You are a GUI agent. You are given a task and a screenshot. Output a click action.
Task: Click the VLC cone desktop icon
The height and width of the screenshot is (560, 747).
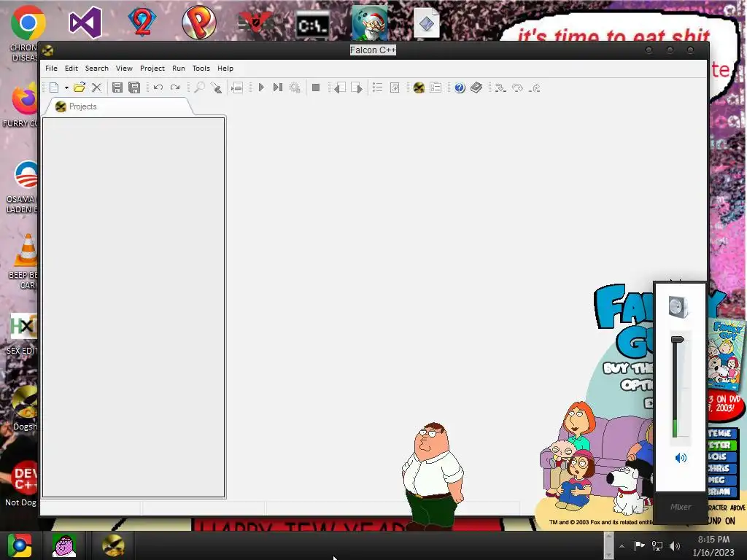click(x=27, y=249)
